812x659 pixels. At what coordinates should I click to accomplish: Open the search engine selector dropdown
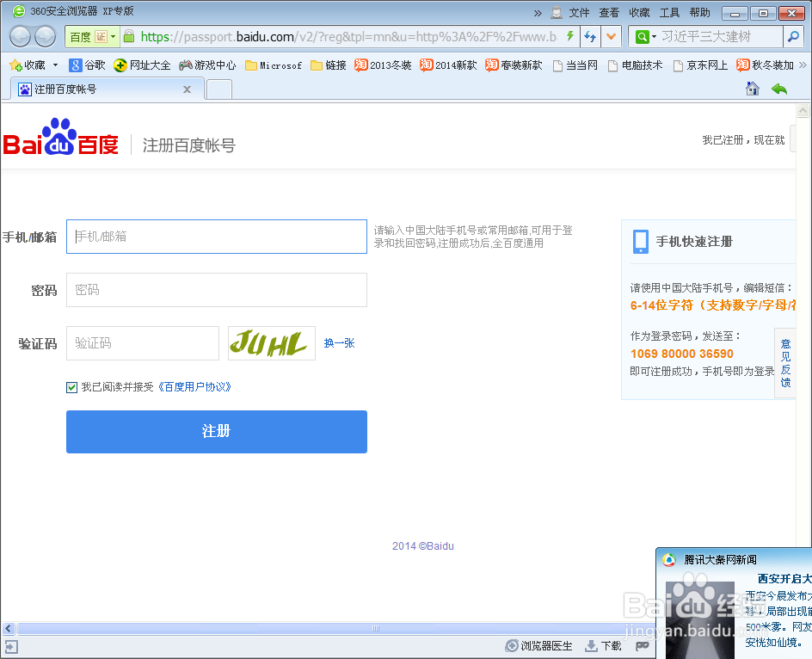[x=645, y=37]
